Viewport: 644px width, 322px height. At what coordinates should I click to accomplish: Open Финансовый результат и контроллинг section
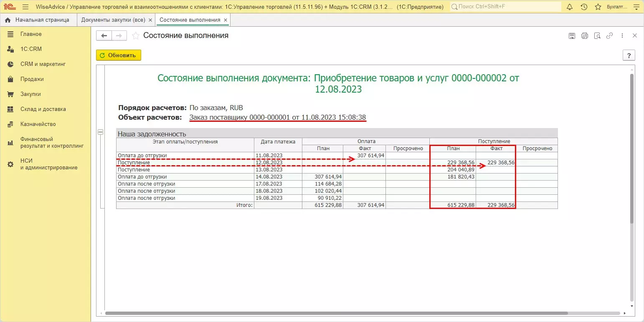pos(45,143)
